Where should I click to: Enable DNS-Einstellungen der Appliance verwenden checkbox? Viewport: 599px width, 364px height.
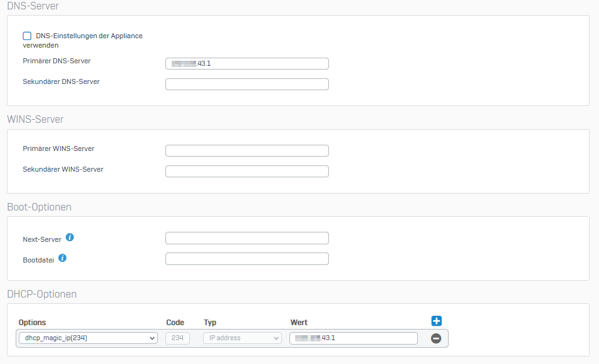coord(27,36)
